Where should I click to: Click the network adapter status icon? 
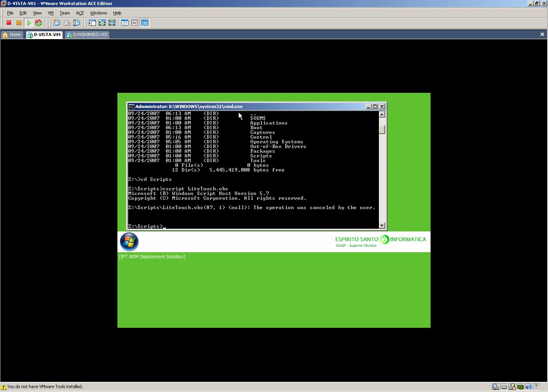coord(520,387)
